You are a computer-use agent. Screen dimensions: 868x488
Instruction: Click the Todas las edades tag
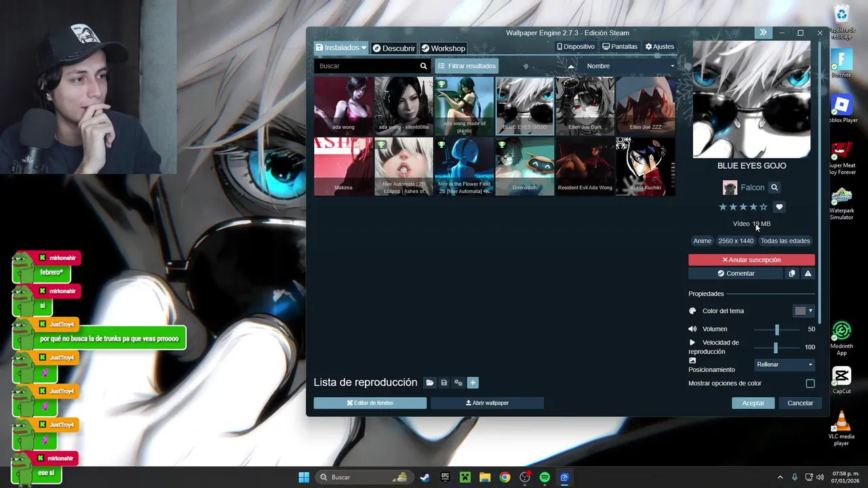pyautogui.click(x=785, y=241)
